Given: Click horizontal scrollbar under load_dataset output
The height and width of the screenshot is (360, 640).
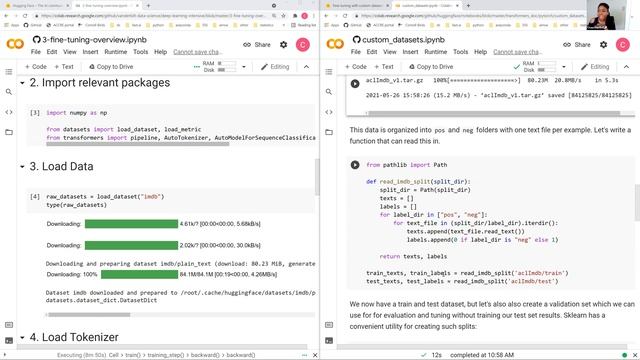Looking at the screenshot, I should 89,315.
